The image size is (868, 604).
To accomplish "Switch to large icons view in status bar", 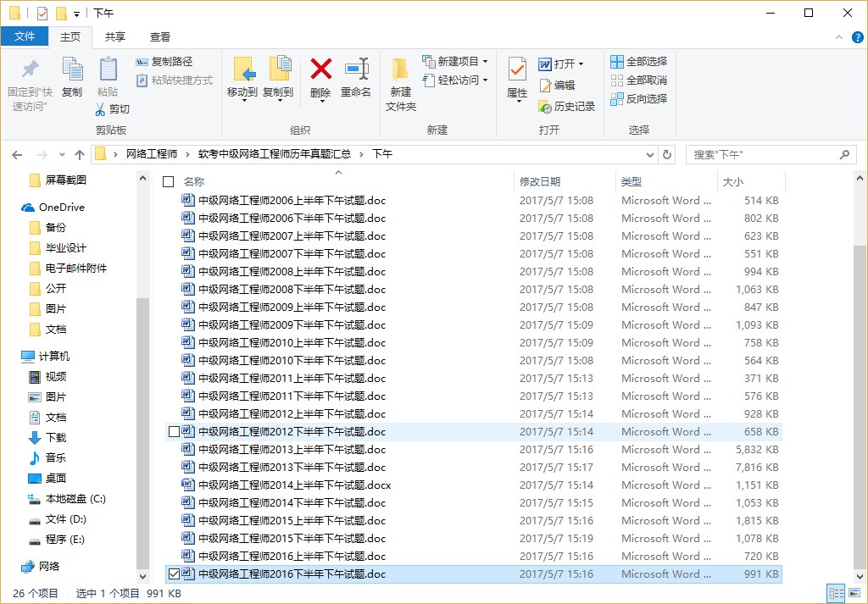I will (x=854, y=594).
